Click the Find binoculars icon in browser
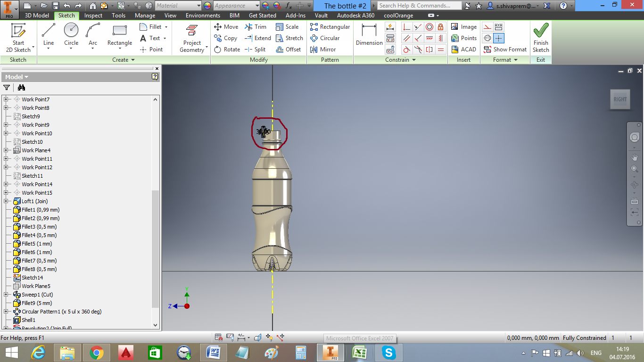644x362 pixels. tap(21, 87)
